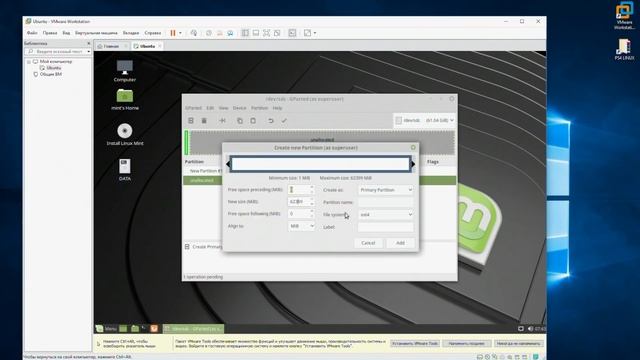Switch to the Ubuntu VM tab
This screenshot has width=640, height=360.
point(147,46)
